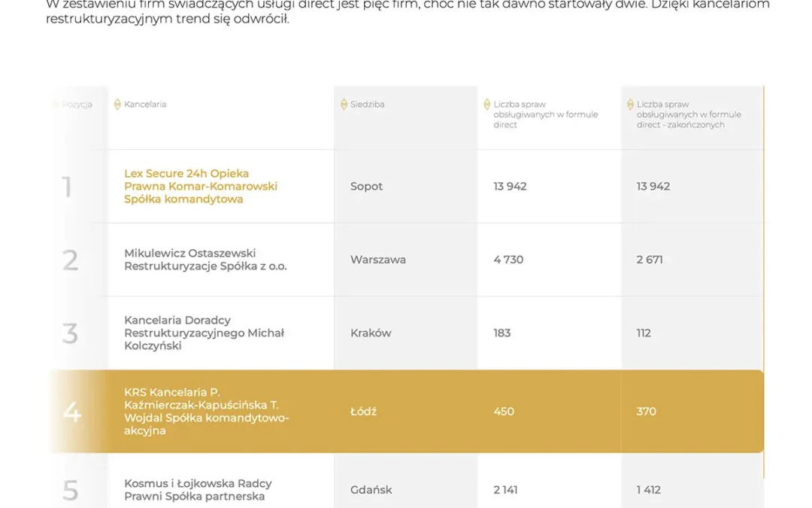Screen dimensions: 812x508
Task: Click the Warszawa location cell
Action: 378,260
